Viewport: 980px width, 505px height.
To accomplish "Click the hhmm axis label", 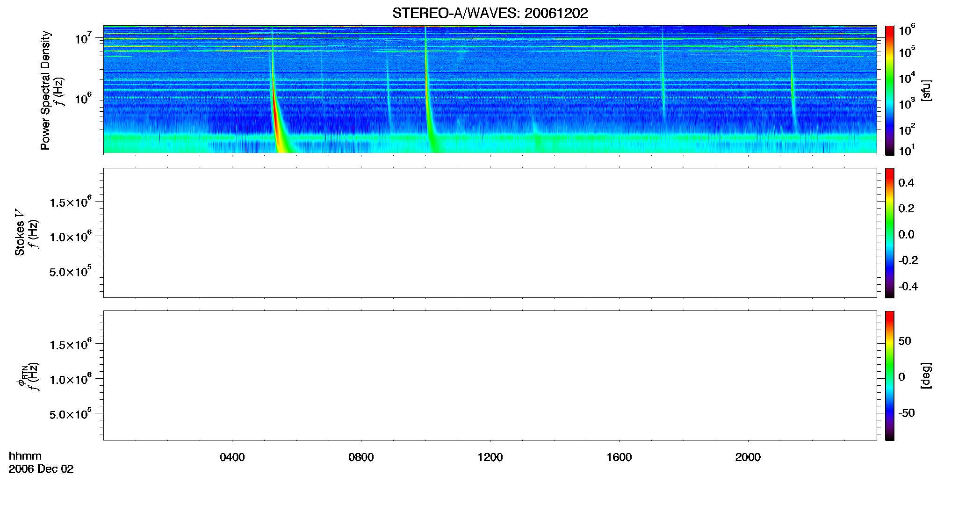I will click(25, 456).
